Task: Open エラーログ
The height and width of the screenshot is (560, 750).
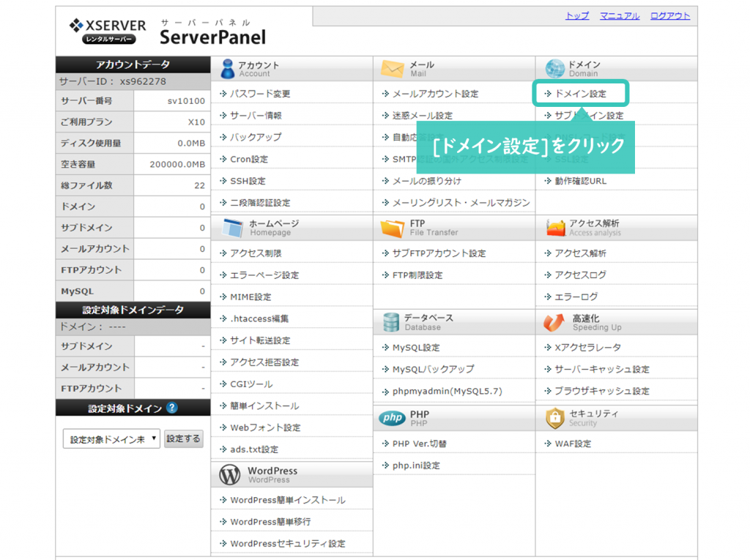Action: click(576, 297)
